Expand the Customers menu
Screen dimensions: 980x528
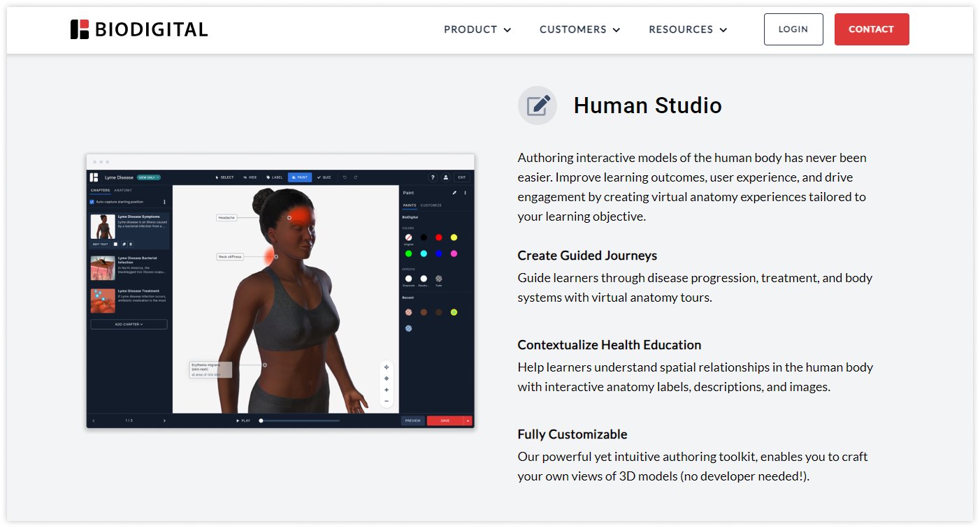579,29
